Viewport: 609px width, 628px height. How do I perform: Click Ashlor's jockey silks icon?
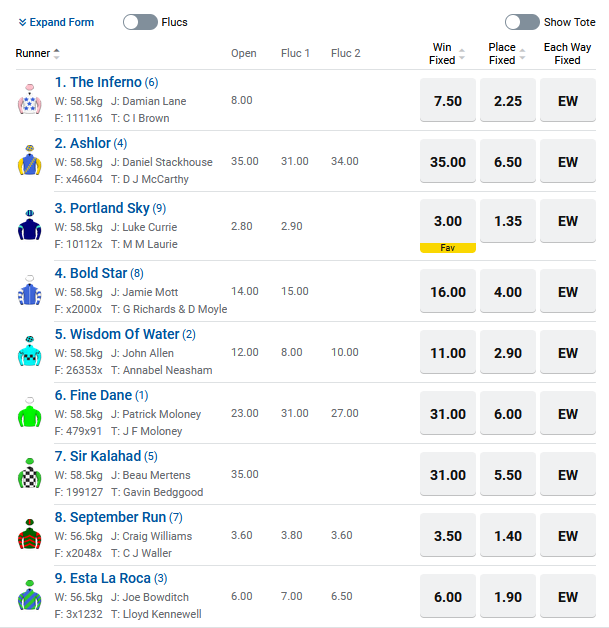point(28,161)
